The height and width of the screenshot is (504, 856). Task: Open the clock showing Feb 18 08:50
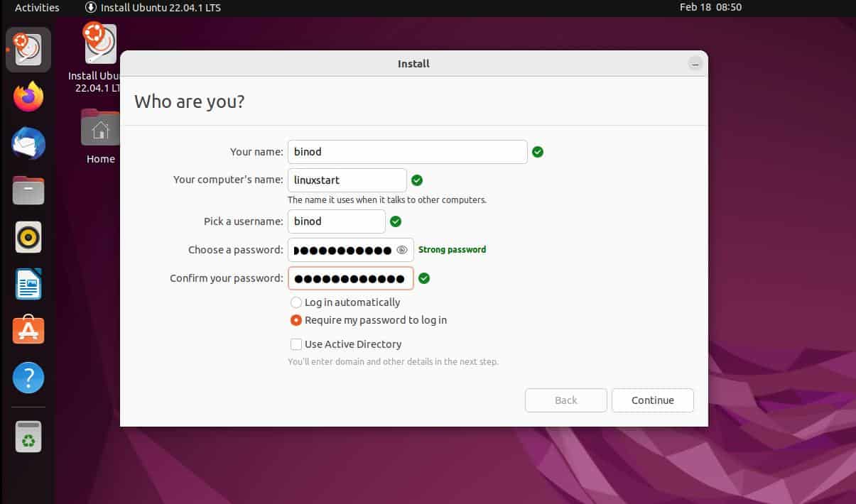coord(710,8)
